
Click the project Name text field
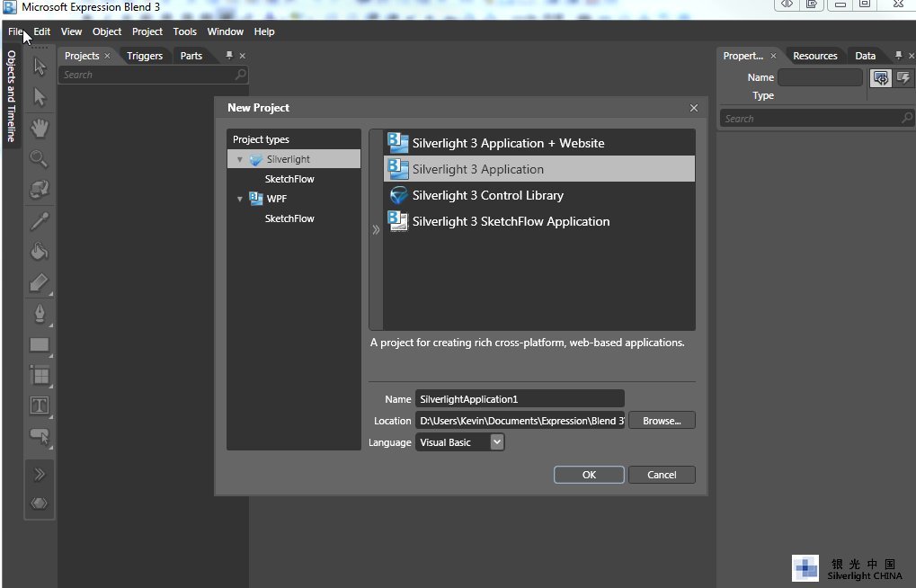pos(519,399)
